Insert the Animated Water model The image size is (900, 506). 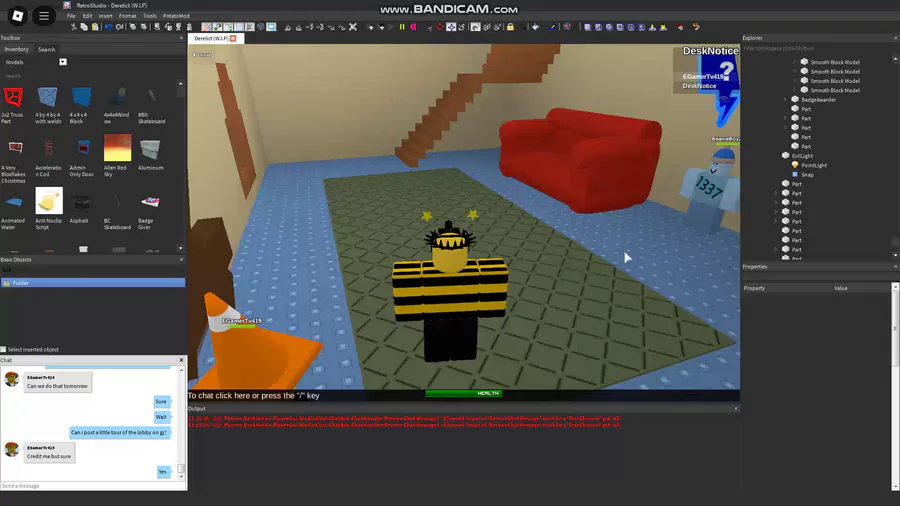(x=13, y=211)
